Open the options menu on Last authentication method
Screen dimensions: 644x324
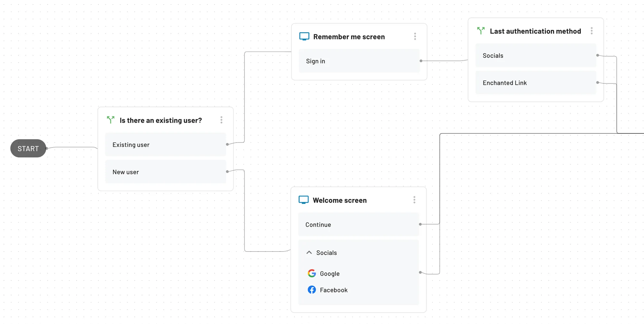592,31
